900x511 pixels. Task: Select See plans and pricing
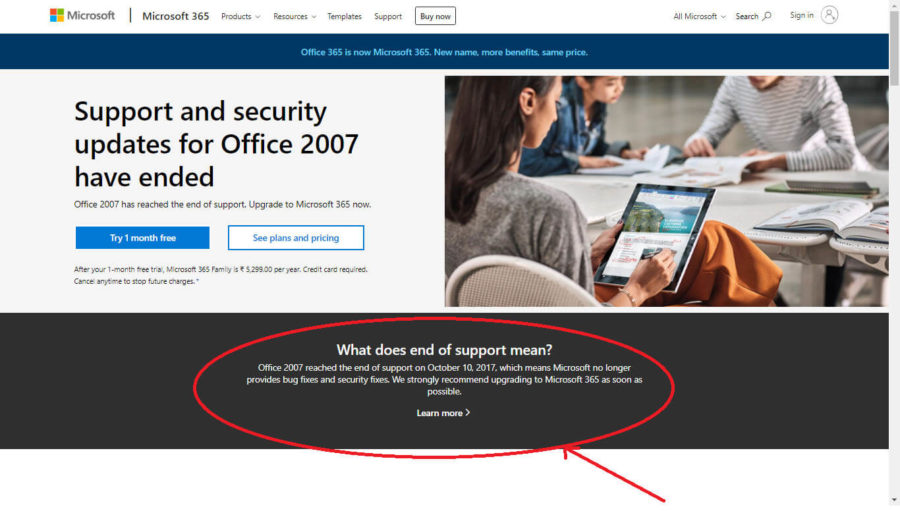(296, 238)
